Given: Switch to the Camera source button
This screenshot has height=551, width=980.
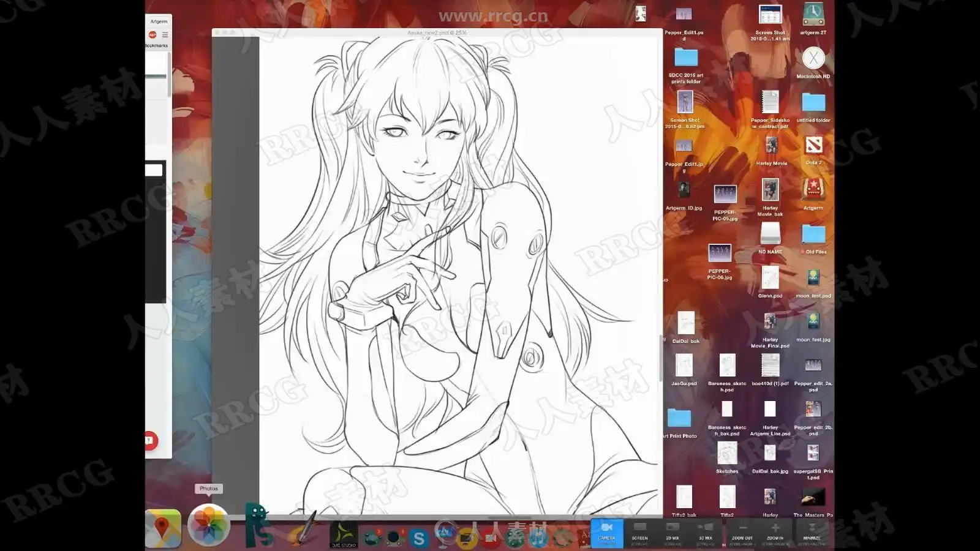Looking at the screenshot, I should point(607,533).
